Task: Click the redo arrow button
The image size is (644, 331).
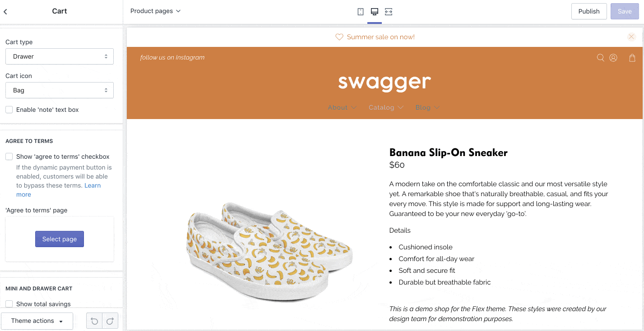Action: tap(110, 321)
